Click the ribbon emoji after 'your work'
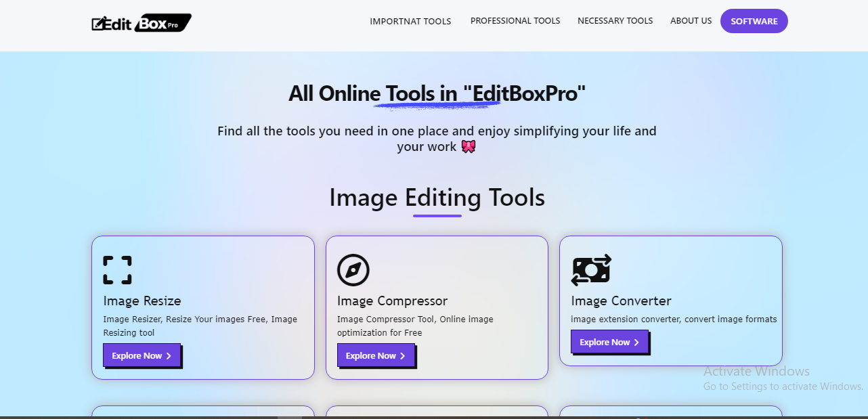Viewport: 868px width, 419px height. pyautogui.click(x=468, y=147)
